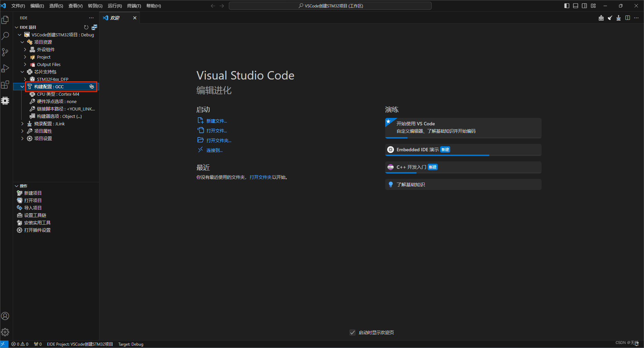Click the 打开文件夹... link under 启动
The height and width of the screenshot is (348, 644).
pyautogui.click(x=219, y=140)
